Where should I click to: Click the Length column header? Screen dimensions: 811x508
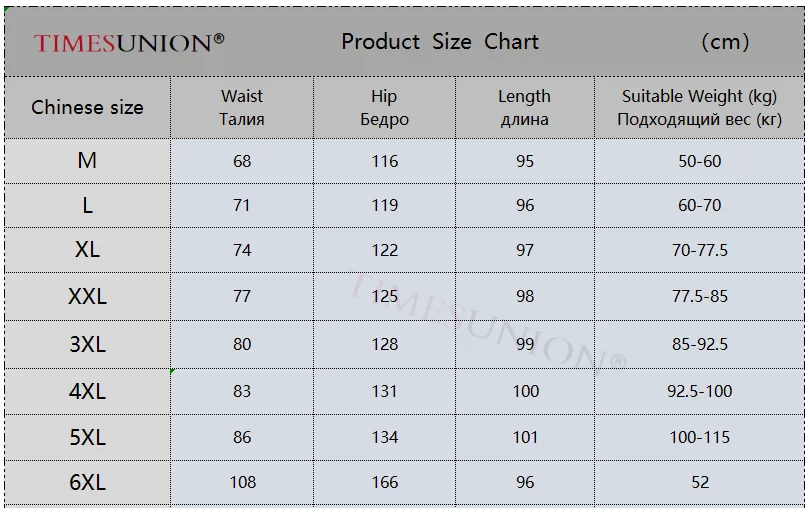[525, 108]
